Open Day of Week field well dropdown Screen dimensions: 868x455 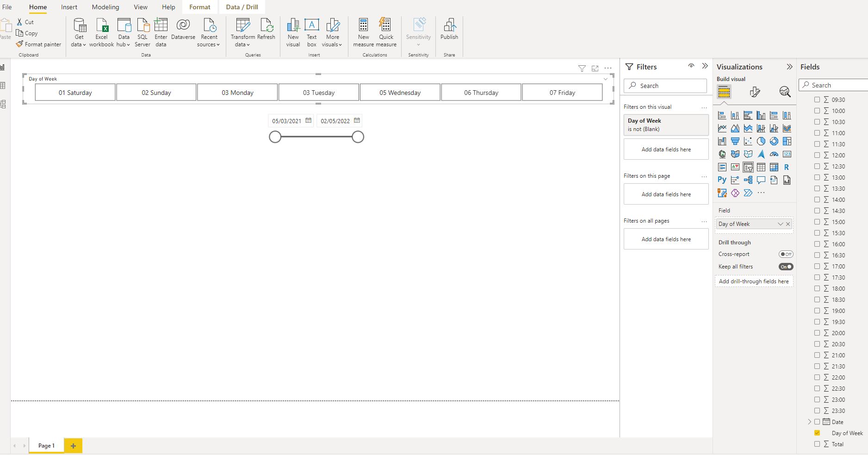780,224
